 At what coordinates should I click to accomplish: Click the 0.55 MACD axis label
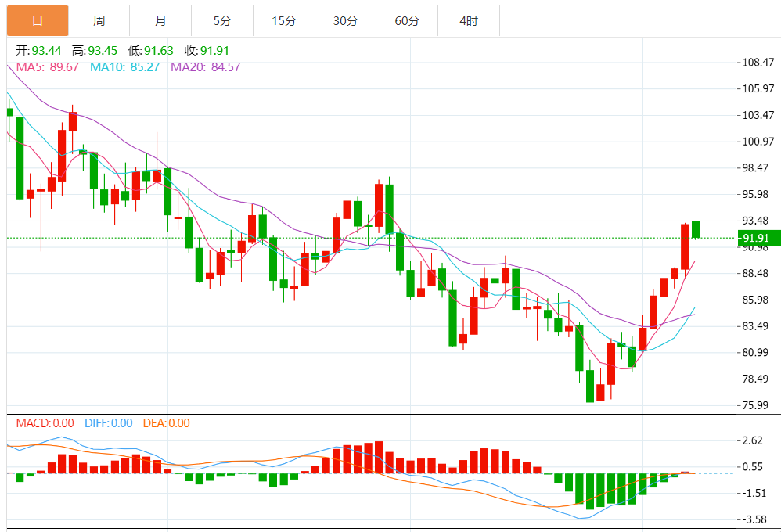pos(752,467)
